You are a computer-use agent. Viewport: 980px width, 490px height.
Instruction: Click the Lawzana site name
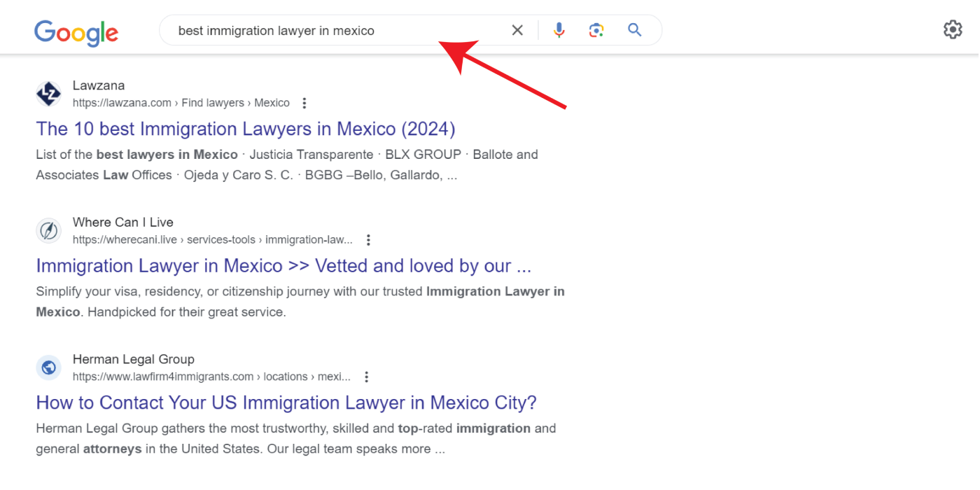99,85
